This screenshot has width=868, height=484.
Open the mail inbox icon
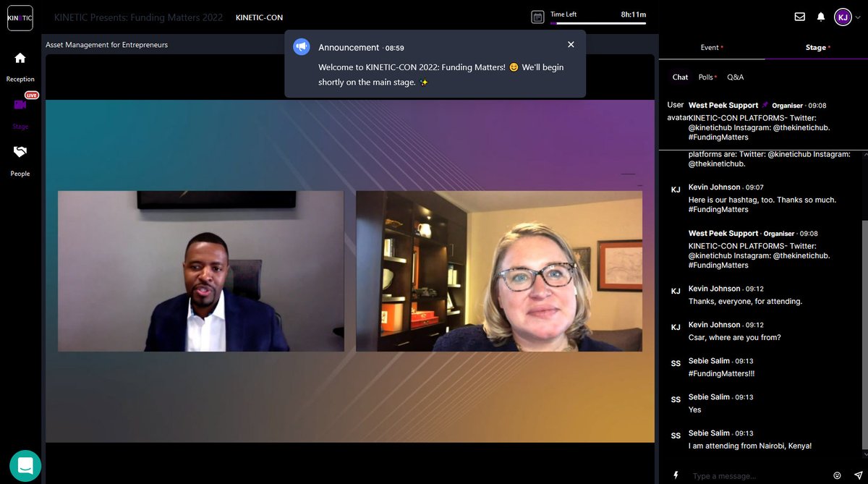[x=799, y=17]
